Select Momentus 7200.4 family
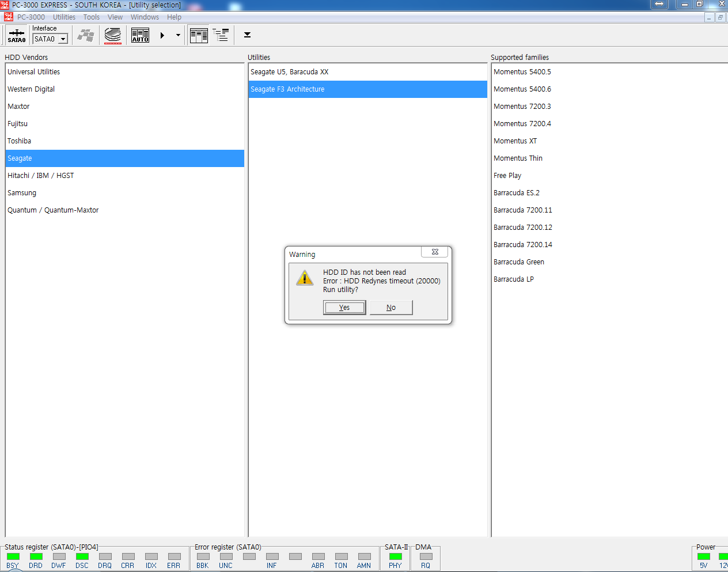 pyautogui.click(x=610, y=124)
